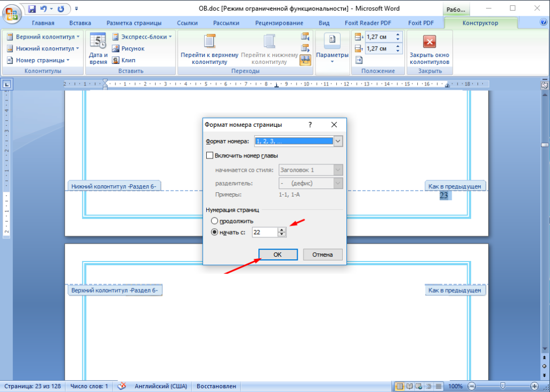Insert a picture with Рисунок
This screenshot has height=392, width=550.
128,48
